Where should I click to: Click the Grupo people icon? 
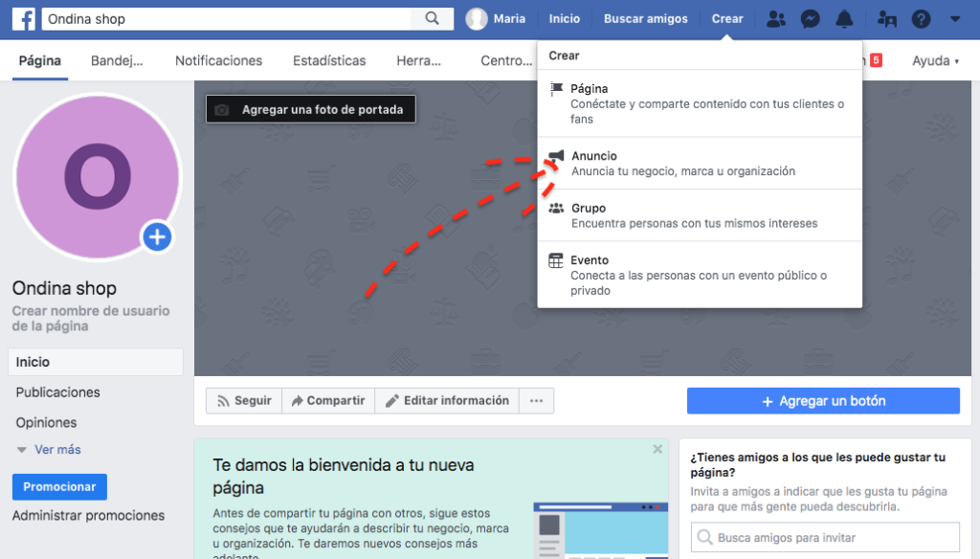[x=556, y=209]
